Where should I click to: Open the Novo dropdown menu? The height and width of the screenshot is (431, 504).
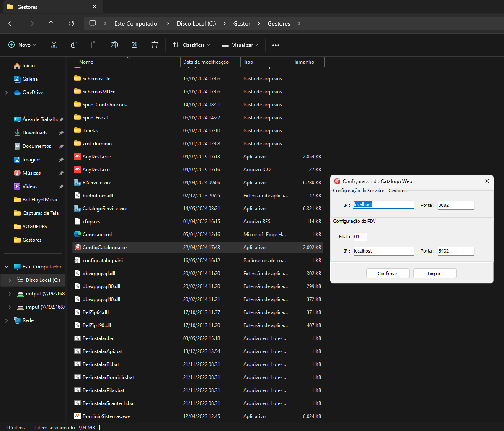click(x=22, y=45)
